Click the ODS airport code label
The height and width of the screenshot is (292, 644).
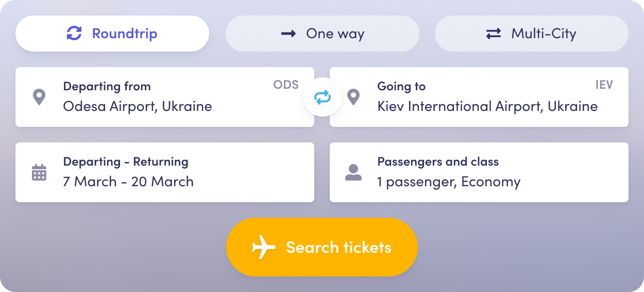tap(286, 85)
